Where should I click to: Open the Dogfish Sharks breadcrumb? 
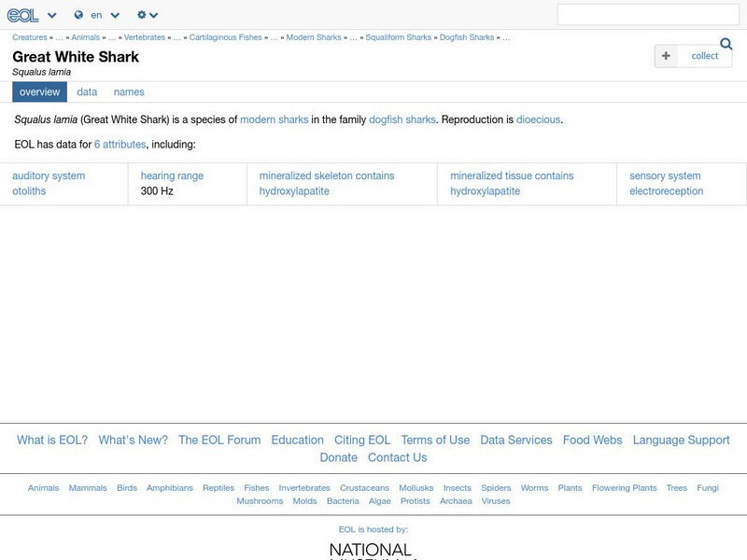pos(467,37)
